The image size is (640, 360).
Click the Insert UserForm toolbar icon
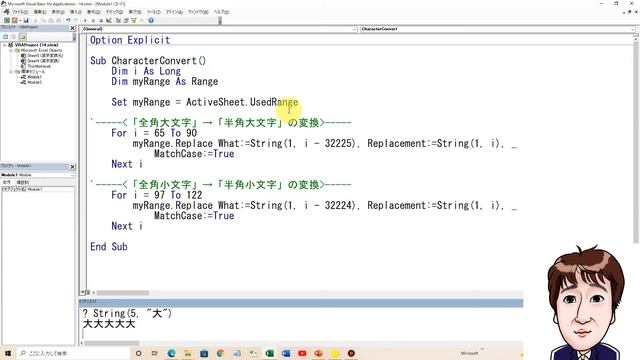pyautogui.click(x=15, y=20)
